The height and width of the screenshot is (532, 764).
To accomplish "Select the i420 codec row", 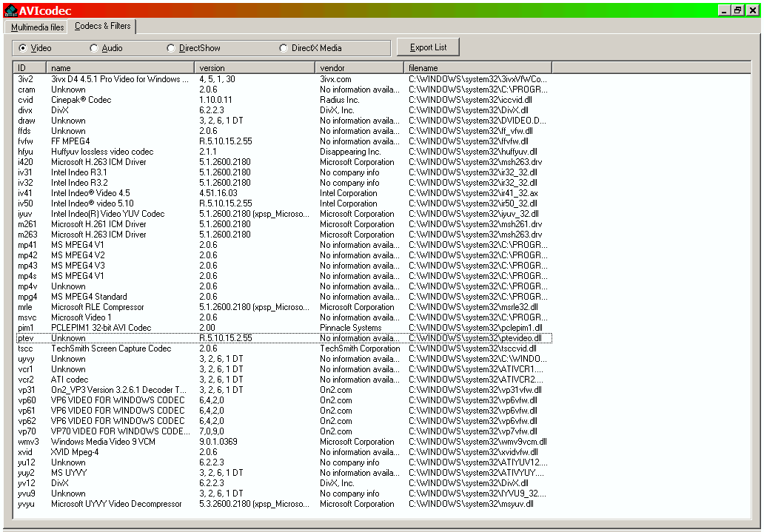I will pos(283,162).
